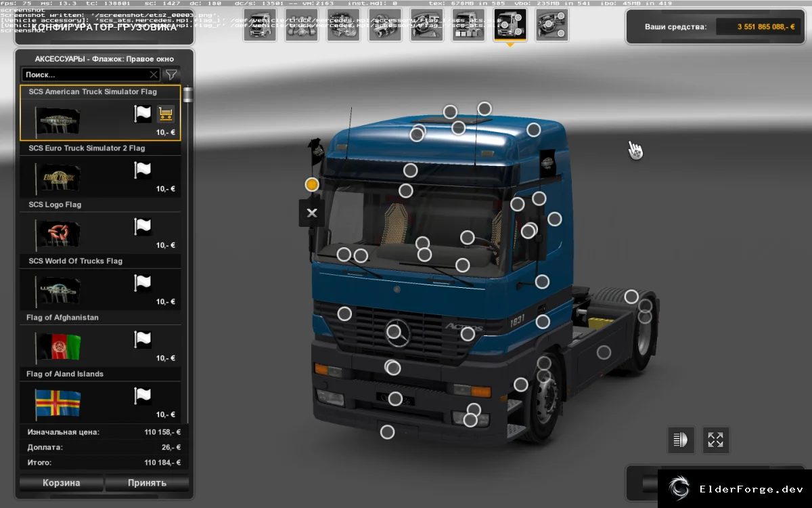Click the orange cart icon on American Truck Simulator flag
This screenshot has height=508, width=812.
(165, 114)
